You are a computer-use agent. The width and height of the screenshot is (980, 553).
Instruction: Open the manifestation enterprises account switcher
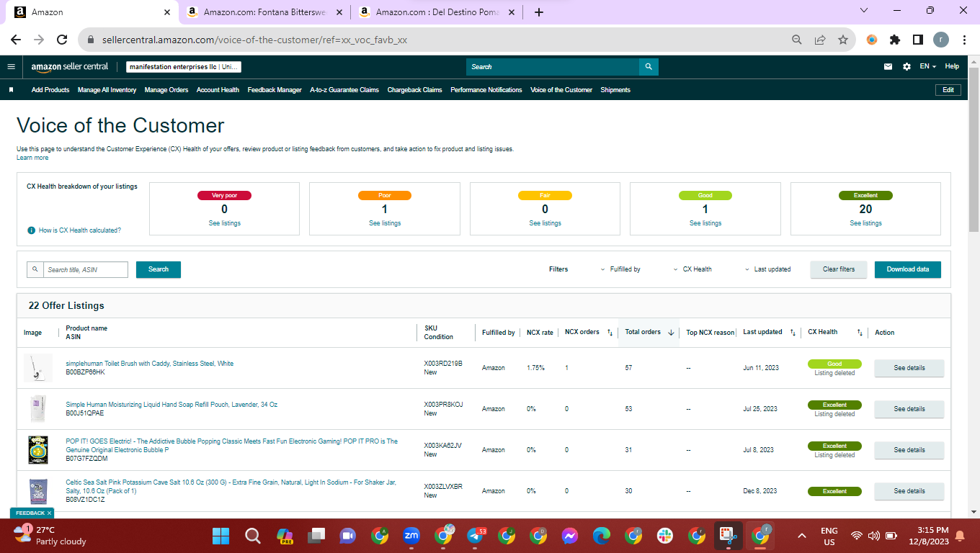point(184,67)
